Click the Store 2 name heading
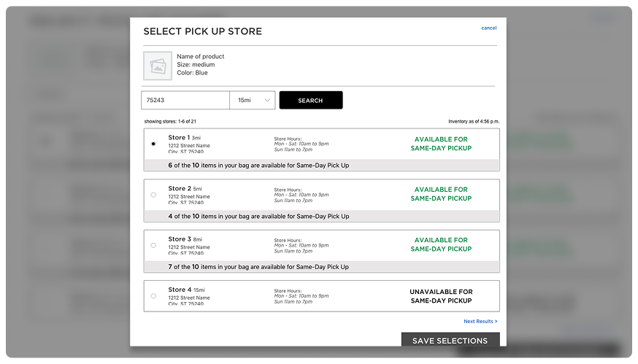 (x=179, y=188)
